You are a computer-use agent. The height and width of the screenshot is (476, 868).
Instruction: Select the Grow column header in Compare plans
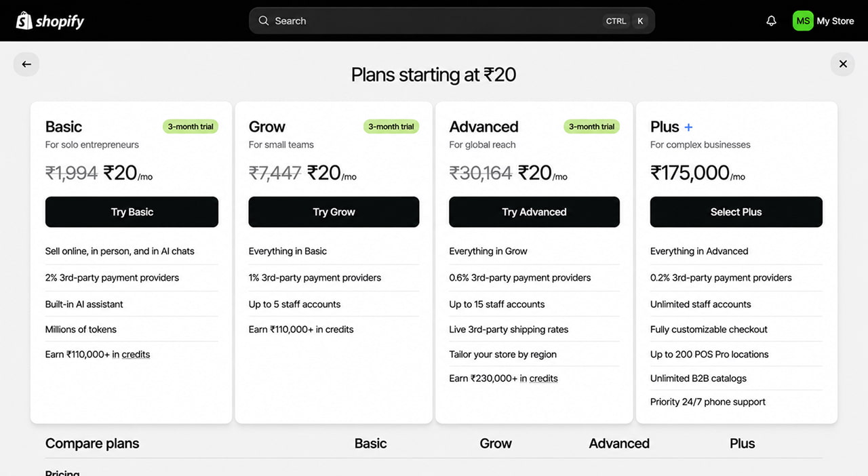pyautogui.click(x=496, y=443)
